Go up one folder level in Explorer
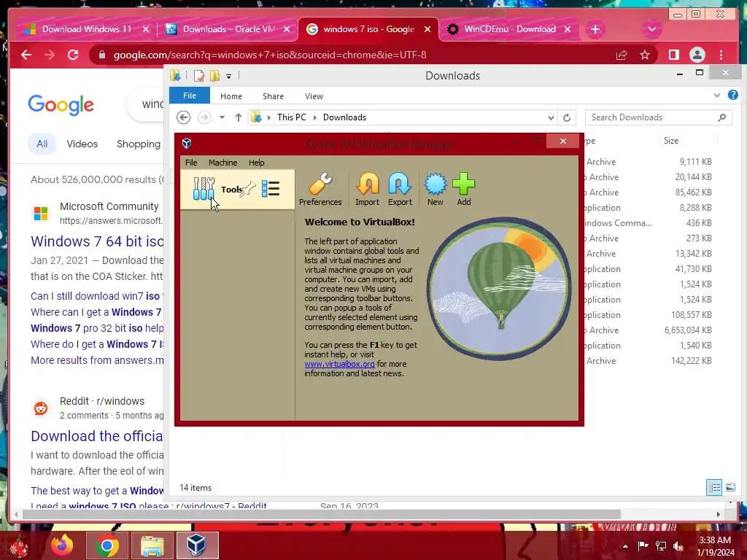747x560 pixels. (239, 117)
